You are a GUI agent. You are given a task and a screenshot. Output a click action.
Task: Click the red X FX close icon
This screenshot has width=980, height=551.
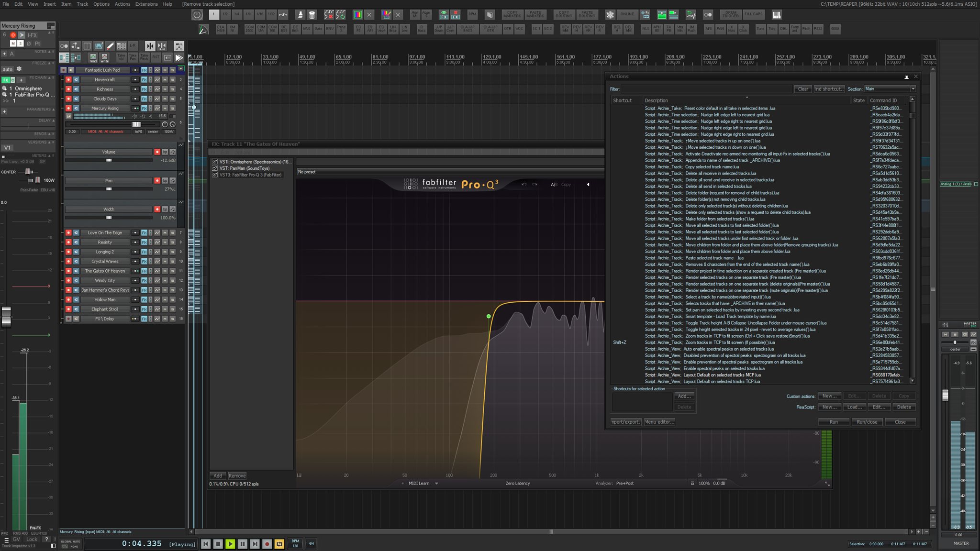pyautogui.click(x=455, y=15)
